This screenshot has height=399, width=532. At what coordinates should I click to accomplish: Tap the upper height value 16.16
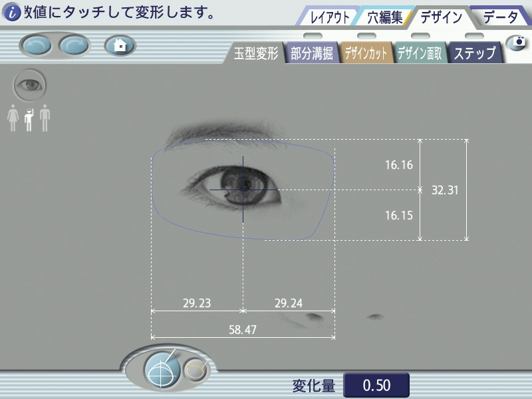398,165
